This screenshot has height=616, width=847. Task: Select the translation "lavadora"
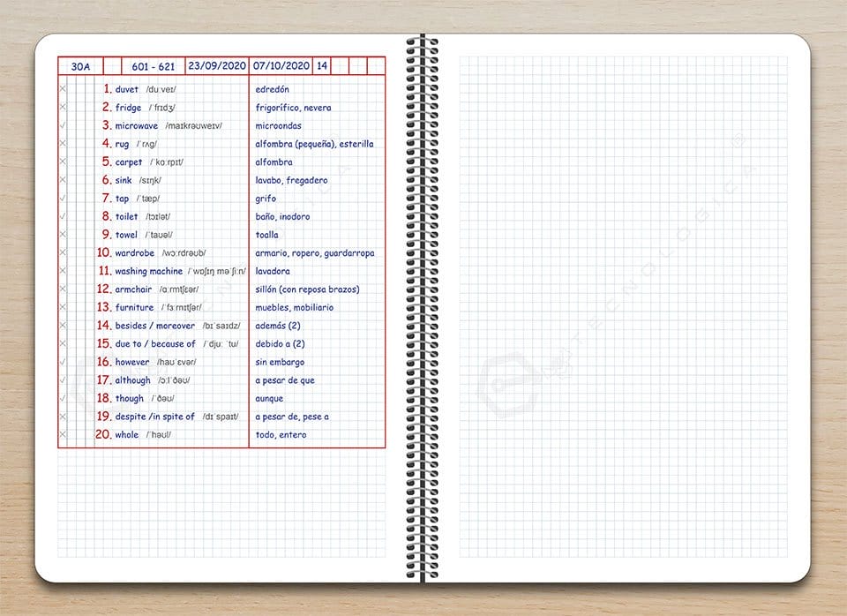click(274, 270)
